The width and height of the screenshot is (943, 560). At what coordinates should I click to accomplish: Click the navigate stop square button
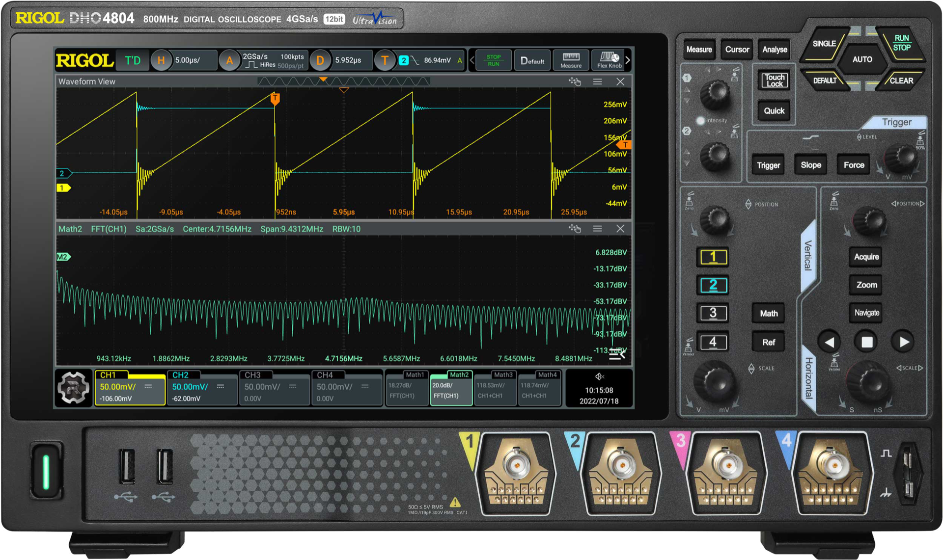867,342
